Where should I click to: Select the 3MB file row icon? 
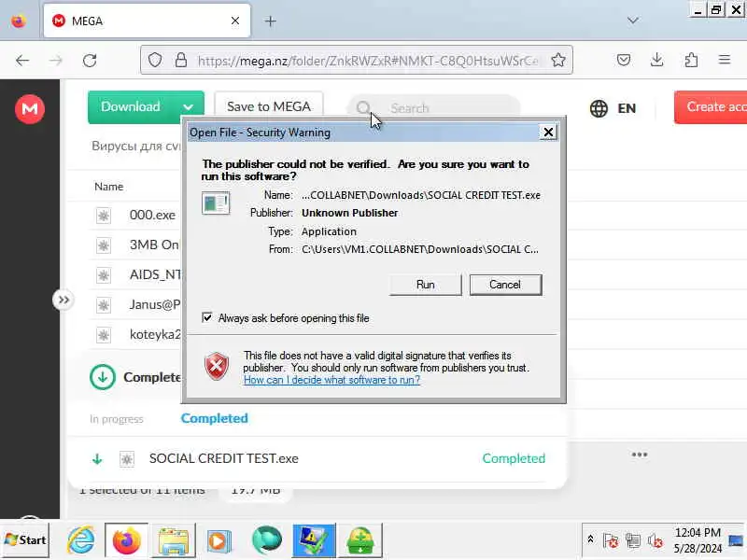point(104,245)
